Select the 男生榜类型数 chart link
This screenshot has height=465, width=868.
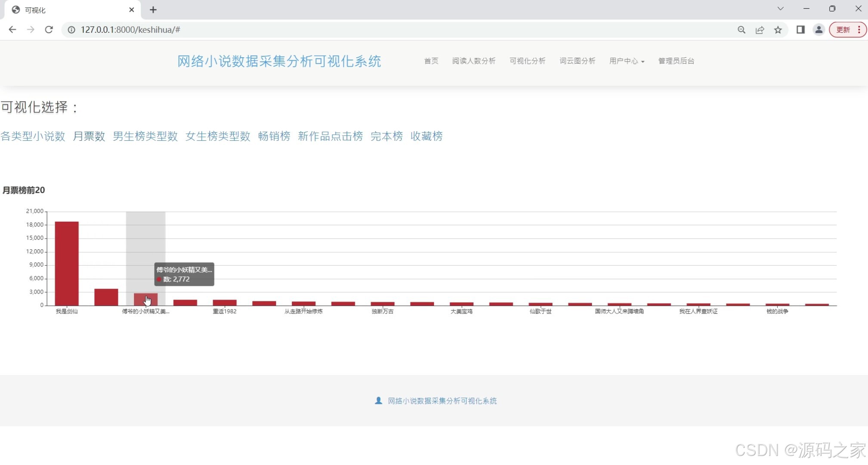(x=145, y=136)
